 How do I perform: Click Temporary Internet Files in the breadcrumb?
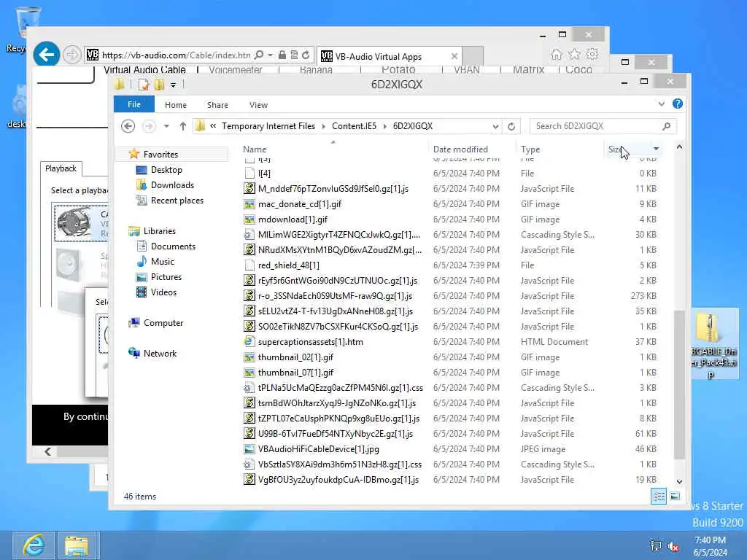(268, 126)
